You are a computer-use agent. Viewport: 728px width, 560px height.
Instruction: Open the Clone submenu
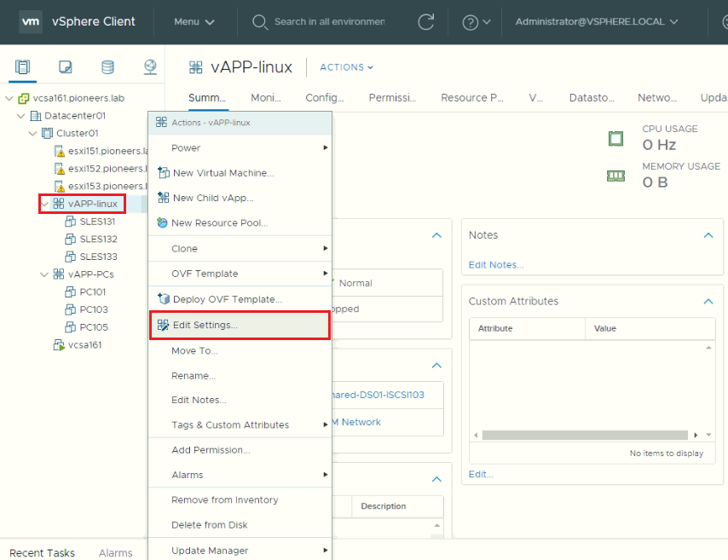240,248
